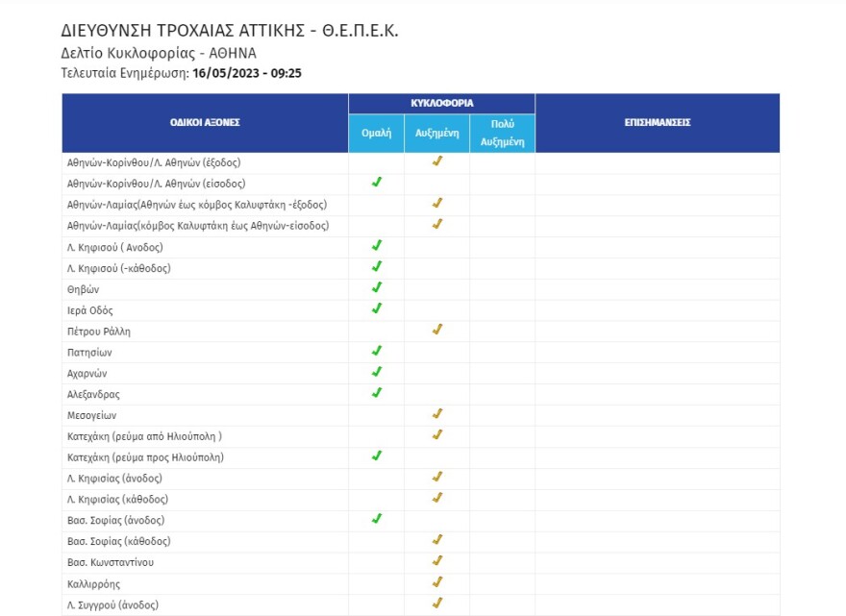Click yellow checkmark in Πέτρου Ράλλη row

(437, 329)
